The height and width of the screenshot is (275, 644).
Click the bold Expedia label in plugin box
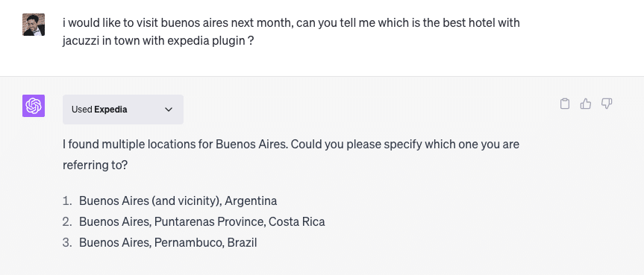click(x=110, y=110)
